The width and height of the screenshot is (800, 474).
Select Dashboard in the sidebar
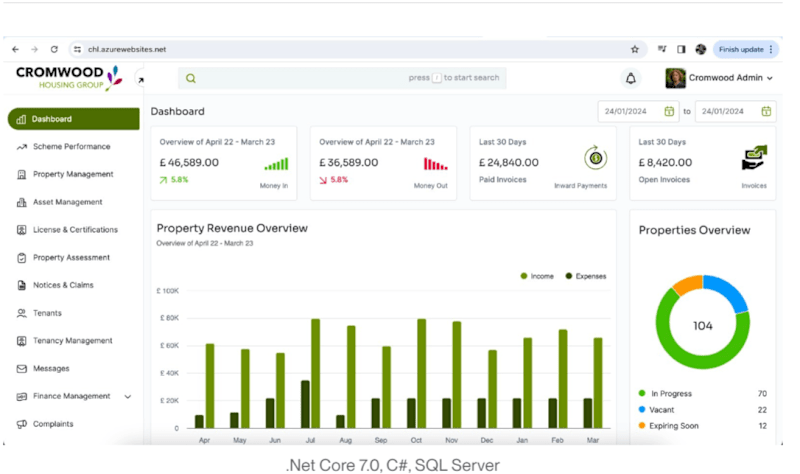(73, 119)
